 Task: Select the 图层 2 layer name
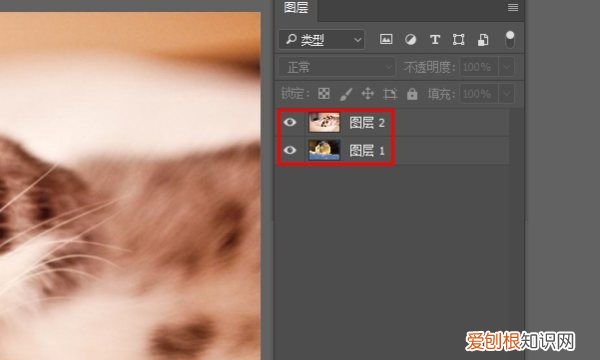tap(367, 123)
